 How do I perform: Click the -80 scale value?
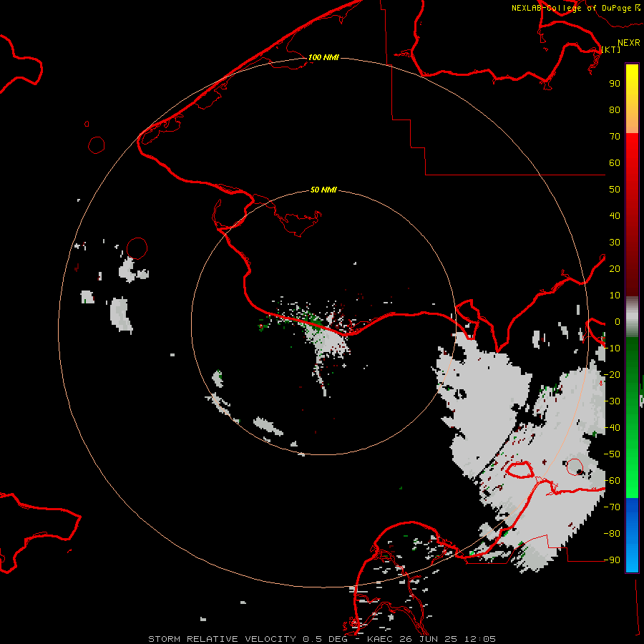click(x=612, y=534)
